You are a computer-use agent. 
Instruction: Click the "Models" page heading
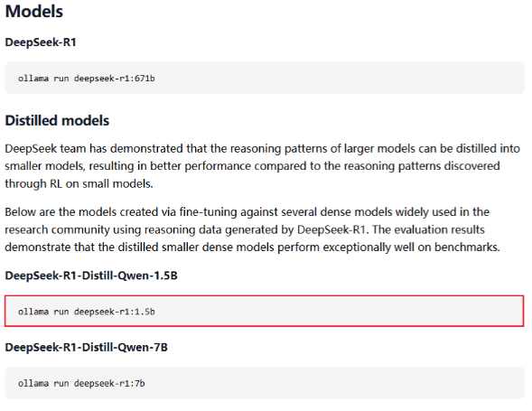pyautogui.click(x=34, y=11)
